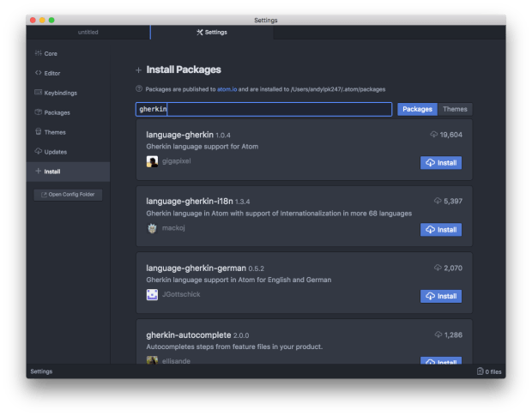
Task: Open Editor settings panel
Action: (x=51, y=73)
